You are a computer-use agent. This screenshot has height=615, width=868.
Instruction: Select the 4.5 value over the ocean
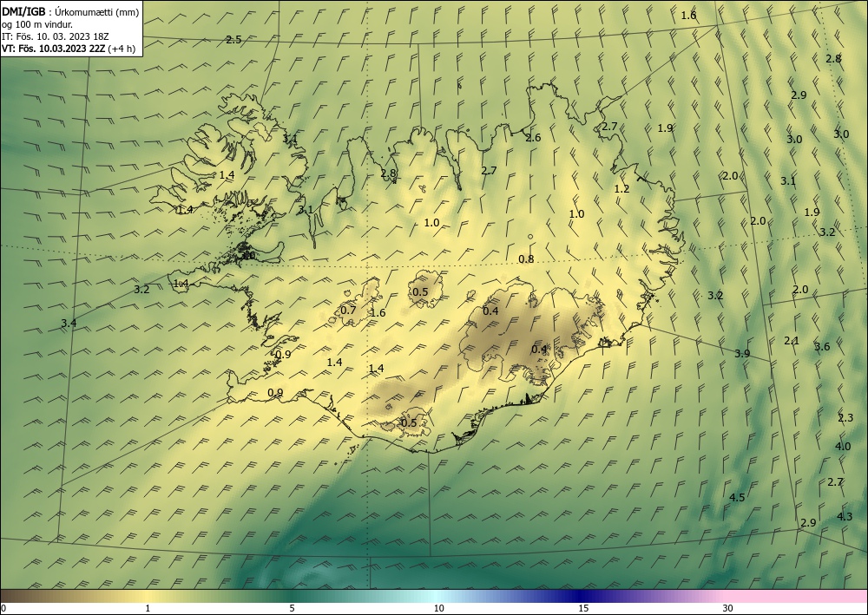(737, 498)
